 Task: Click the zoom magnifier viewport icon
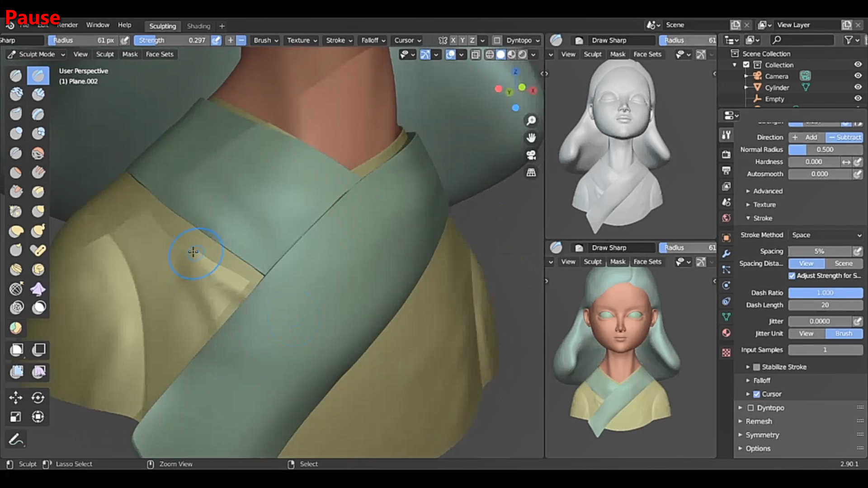coord(531,121)
